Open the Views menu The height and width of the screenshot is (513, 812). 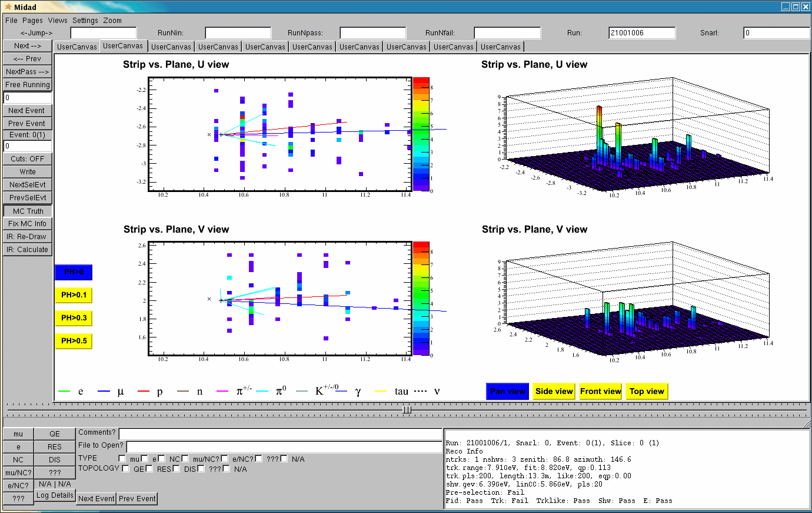58,20
